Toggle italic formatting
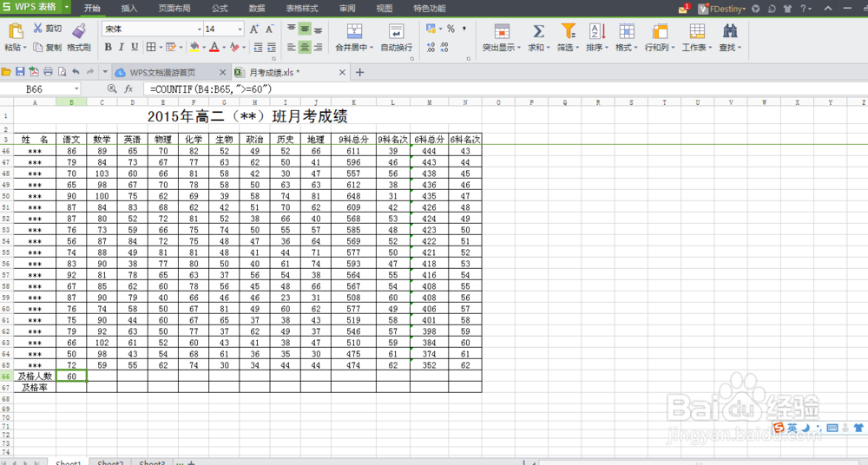868x465 pixels. coord(122,48)
